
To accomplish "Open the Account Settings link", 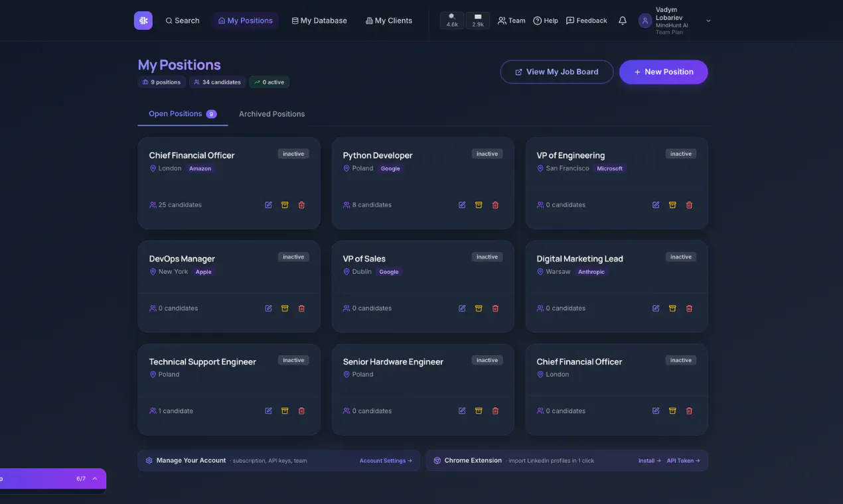I will coord(386,461).
